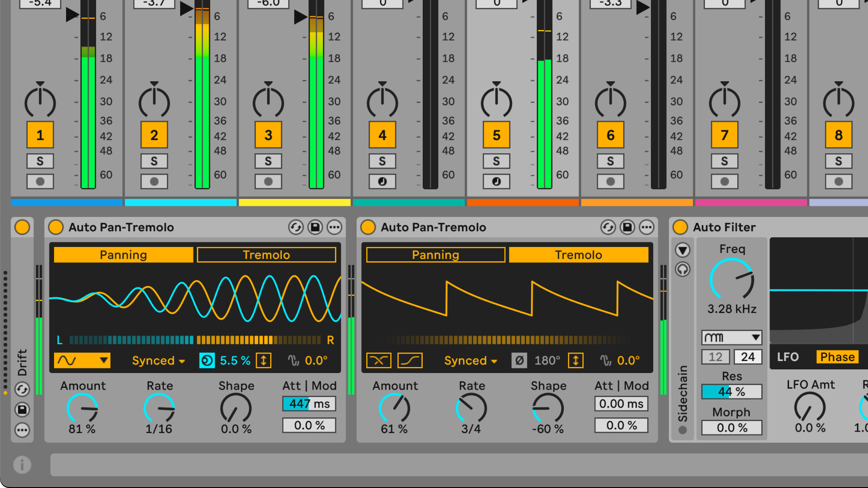Toggle phase mode Ø icon in second Auto Pan-Tremolo

(x=519, y=360)
